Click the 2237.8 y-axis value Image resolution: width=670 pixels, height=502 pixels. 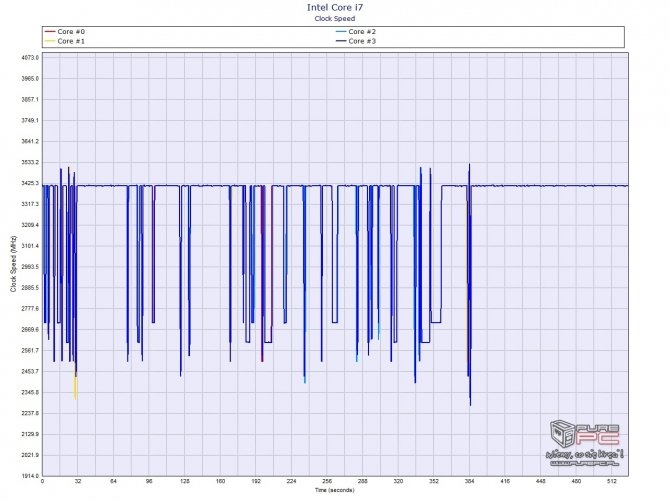pyautogui.click(x=30, y=414)
